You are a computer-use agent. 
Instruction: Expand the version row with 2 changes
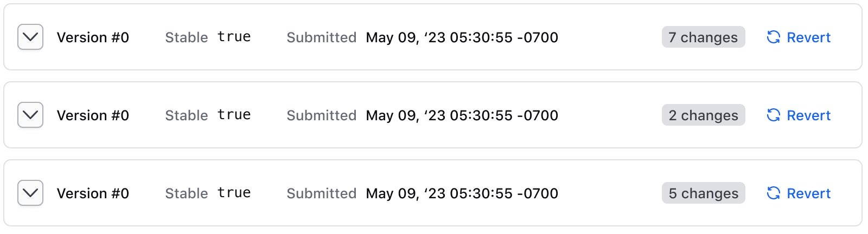point(30,115)
